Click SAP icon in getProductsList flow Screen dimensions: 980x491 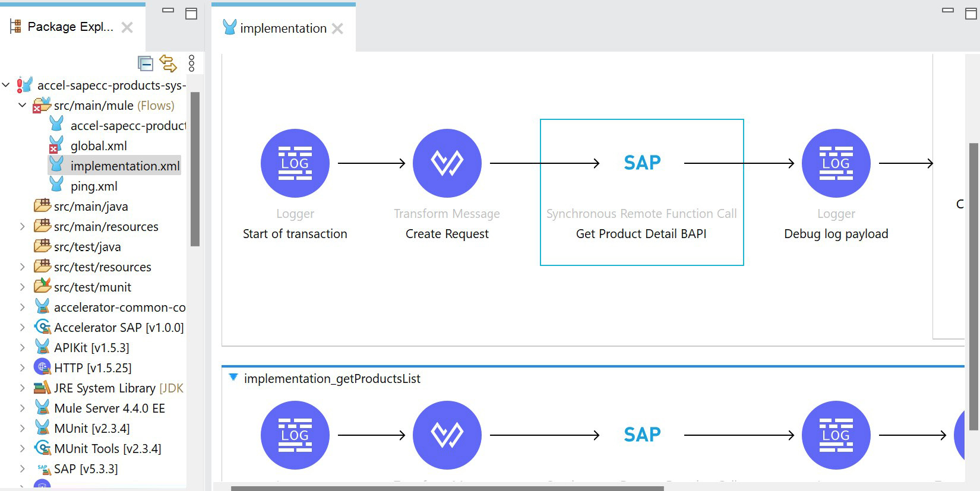click(x=642, y=435)
